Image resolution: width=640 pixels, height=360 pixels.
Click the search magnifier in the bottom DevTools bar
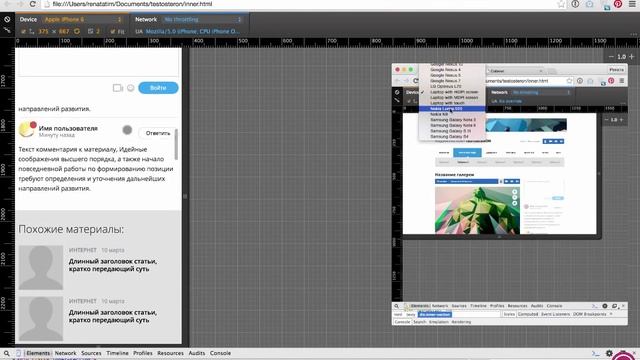click(x=7, y=353)
